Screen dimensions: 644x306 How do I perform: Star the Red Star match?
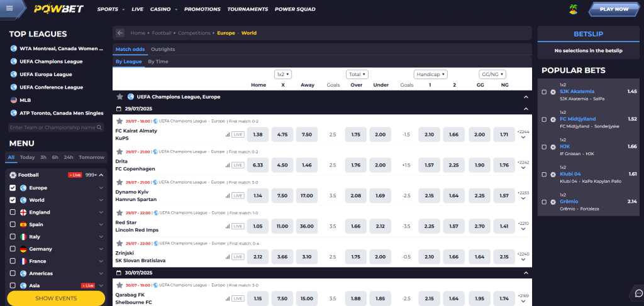(119, 213)
